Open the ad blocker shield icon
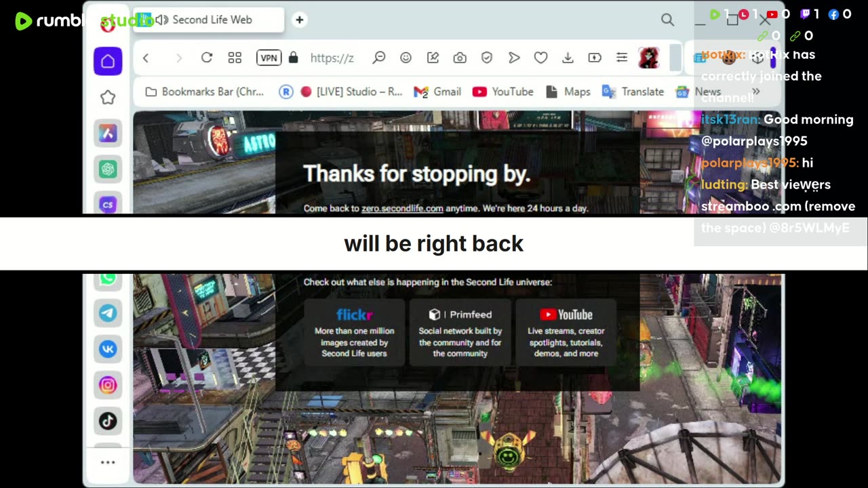868x488 pixels. tap(487, 58)
